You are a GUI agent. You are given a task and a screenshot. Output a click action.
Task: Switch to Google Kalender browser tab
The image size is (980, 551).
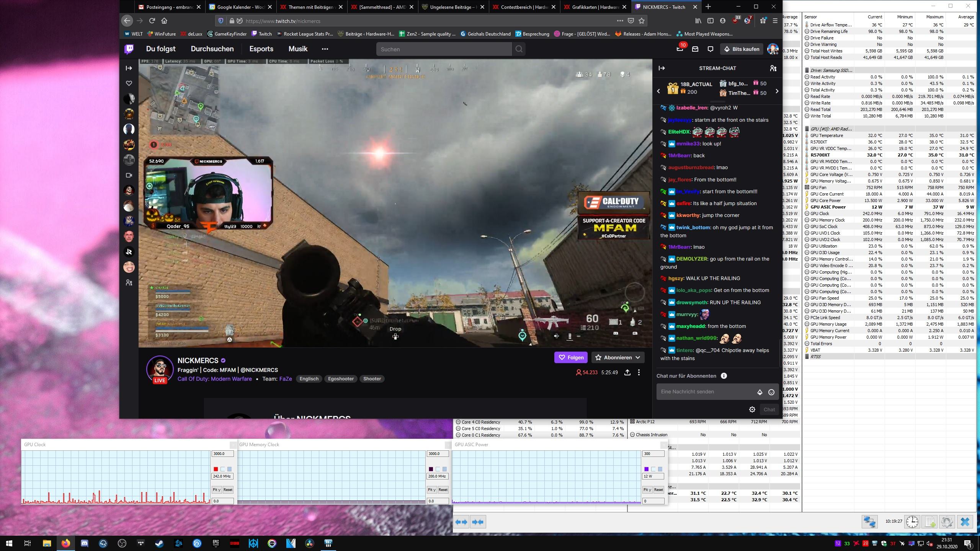[241, 7]
